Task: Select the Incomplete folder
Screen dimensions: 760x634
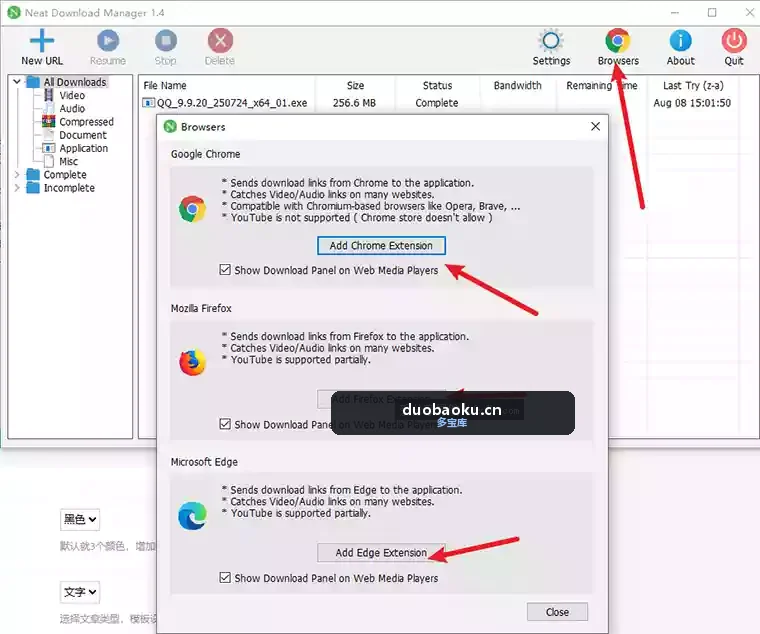Action: pyautogui.click(x=69, y=188)
